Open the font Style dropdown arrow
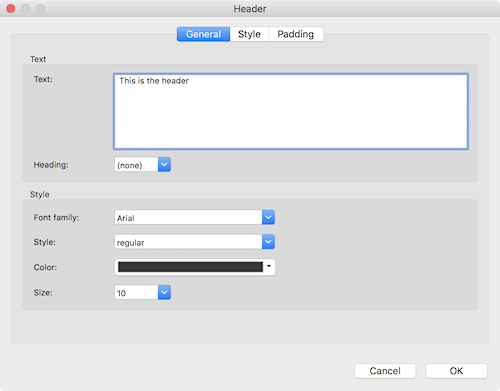 coord(268,242)
